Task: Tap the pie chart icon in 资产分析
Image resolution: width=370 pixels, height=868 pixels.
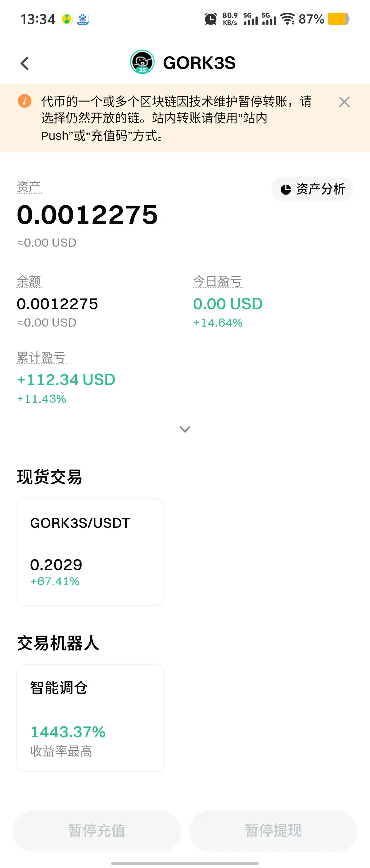Action: pyautogui.click(x=285, y=190)
